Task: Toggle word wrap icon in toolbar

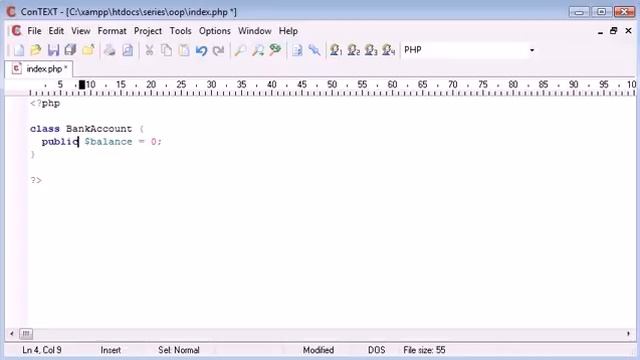Action: (297, 50)
